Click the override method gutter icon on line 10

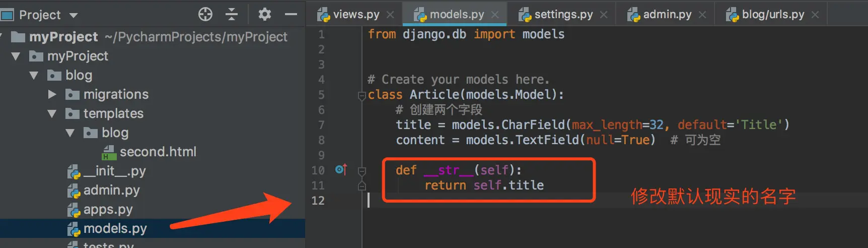[341, 170]
